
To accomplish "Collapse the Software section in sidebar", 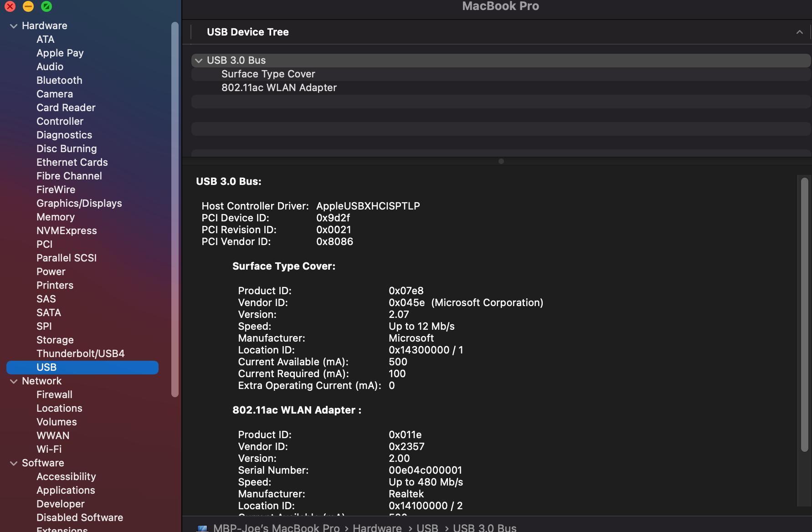I will click(x=14, y=463).
